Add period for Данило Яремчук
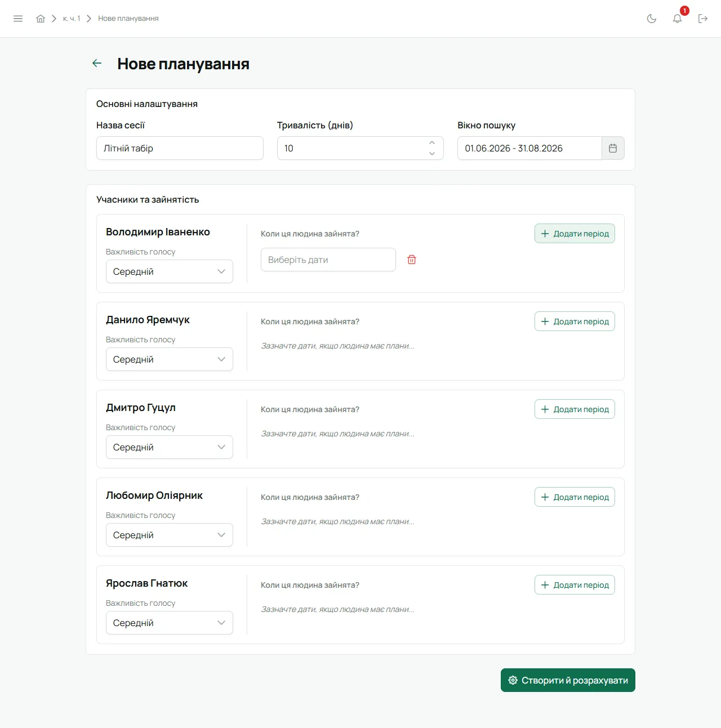 (575, 321)
